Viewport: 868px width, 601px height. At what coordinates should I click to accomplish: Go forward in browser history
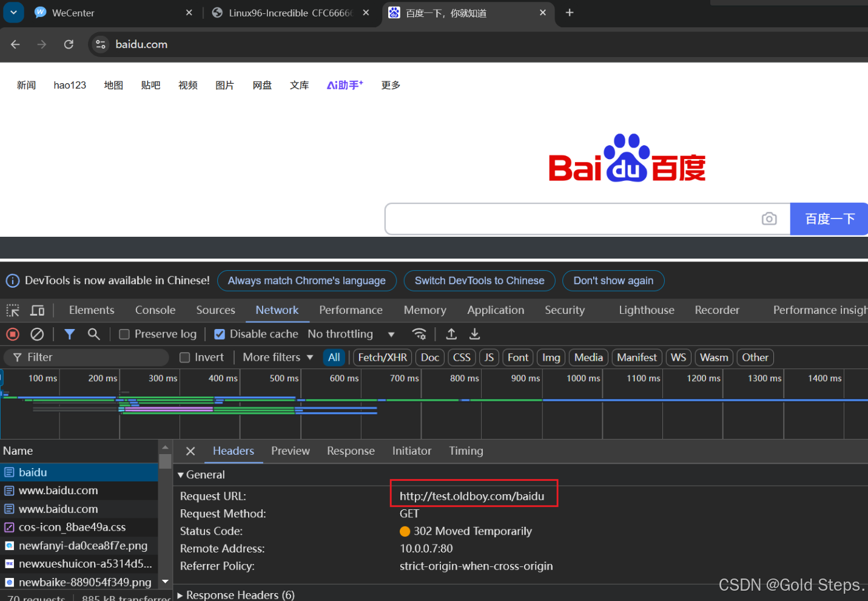click(x=42, y=44)
